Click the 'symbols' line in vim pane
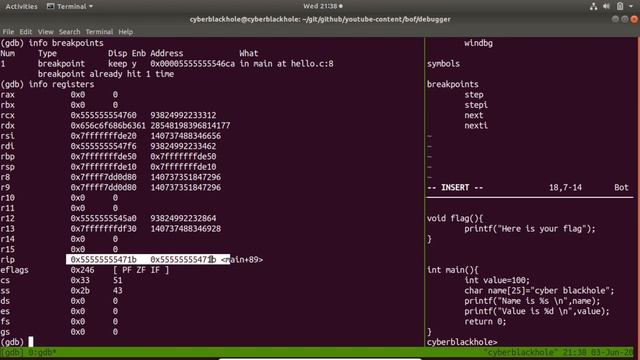Image resolution: width=640 pixels, height=360 pixels. pos(443,64)
